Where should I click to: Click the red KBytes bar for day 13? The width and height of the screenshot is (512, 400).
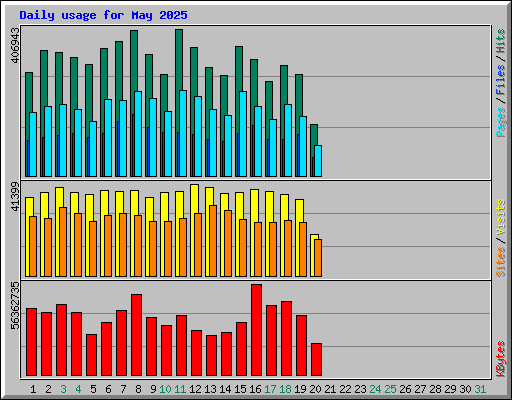(x=211, y=356)
